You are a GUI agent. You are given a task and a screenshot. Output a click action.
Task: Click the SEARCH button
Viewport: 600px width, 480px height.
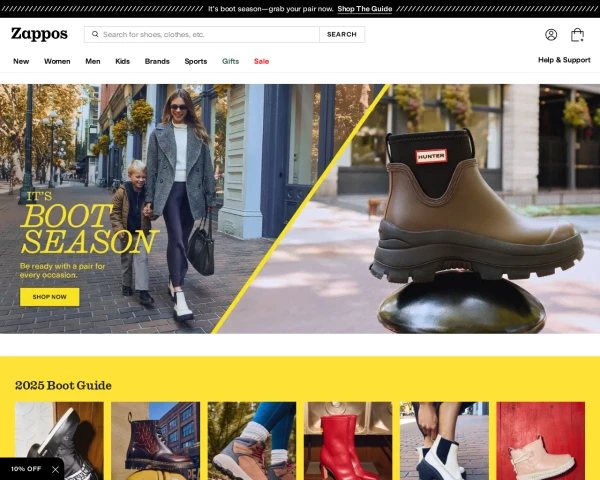click(x=342, y=34)
